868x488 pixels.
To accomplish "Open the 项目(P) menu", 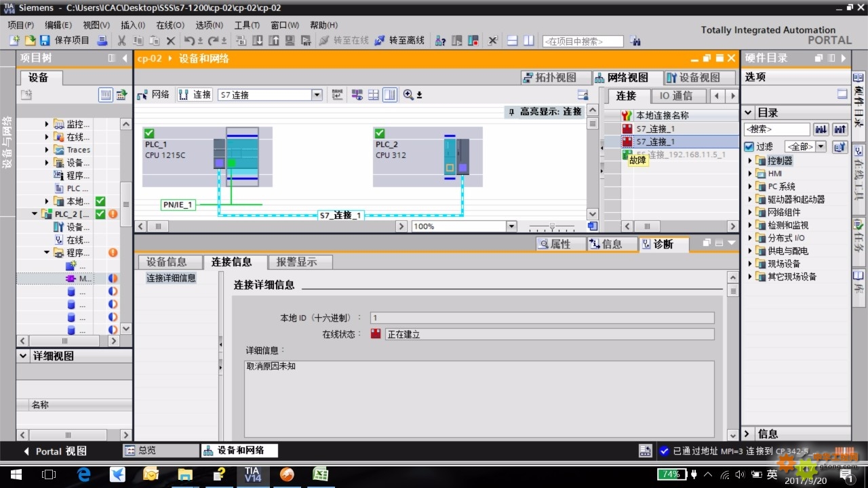I will (x=21, y=25).
